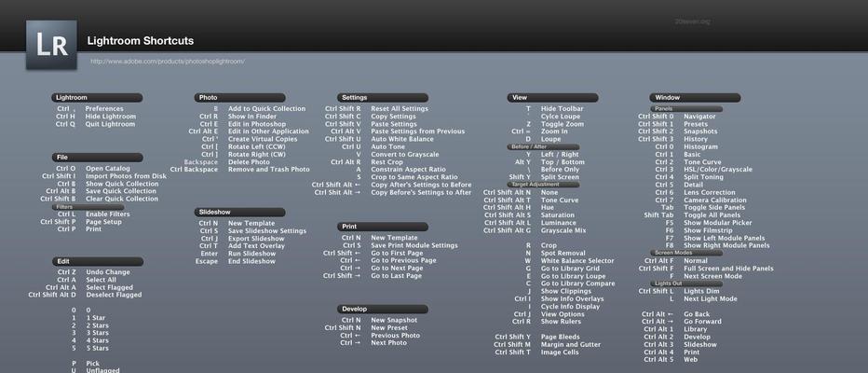This screenshot has width=868, height=373.
Task: Click "Edit in Photoshop" entry
Action: point(257,124)
